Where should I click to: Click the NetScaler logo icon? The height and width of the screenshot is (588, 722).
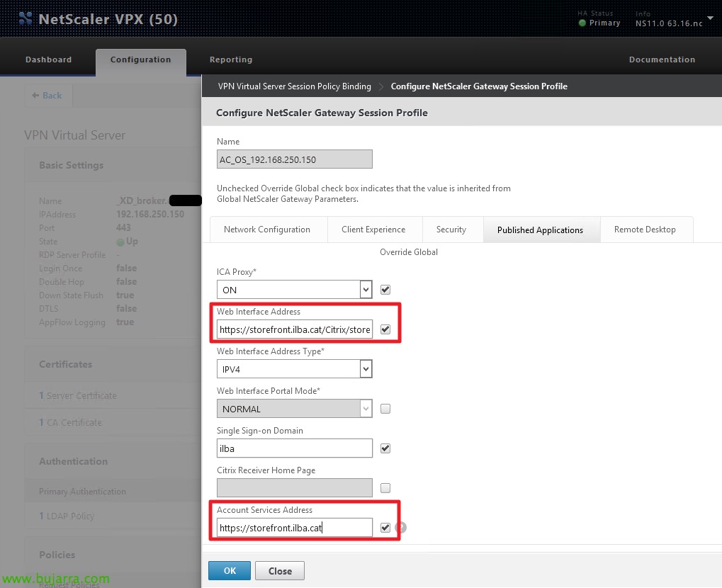point(26,18)
